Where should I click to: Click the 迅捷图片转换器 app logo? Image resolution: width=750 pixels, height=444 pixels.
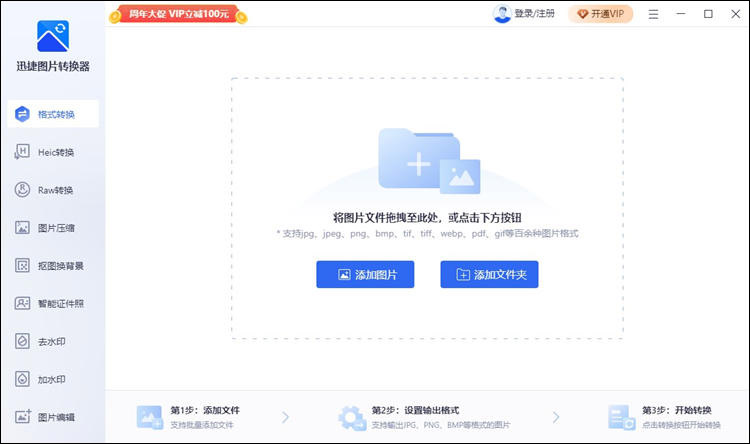[x=53, y=36]
